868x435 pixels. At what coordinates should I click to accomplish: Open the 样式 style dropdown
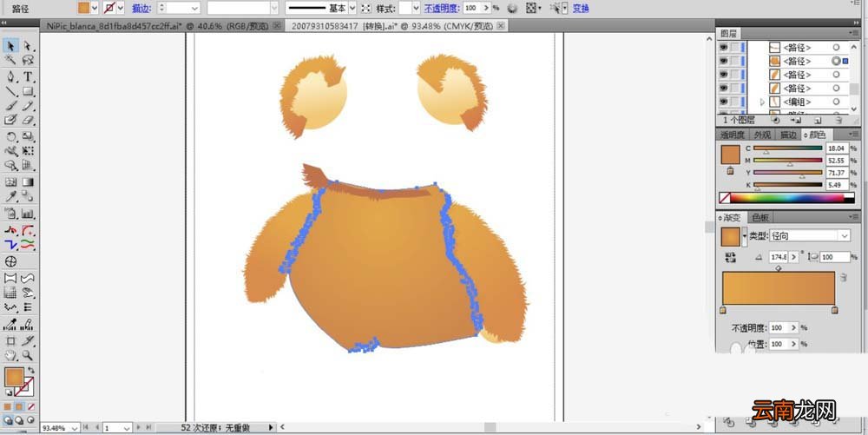click(x=416, y=8)
